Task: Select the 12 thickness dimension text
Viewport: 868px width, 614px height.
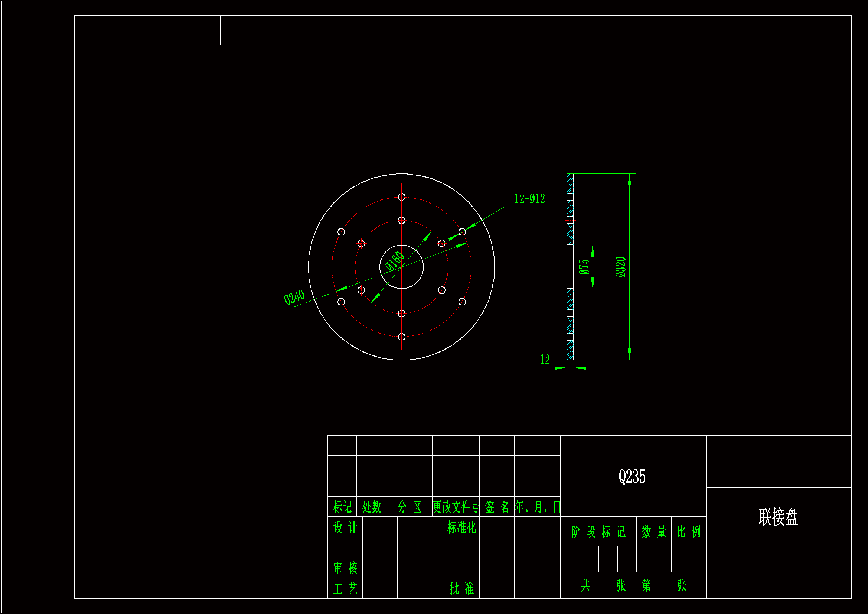Action: (x=545, y=360)
